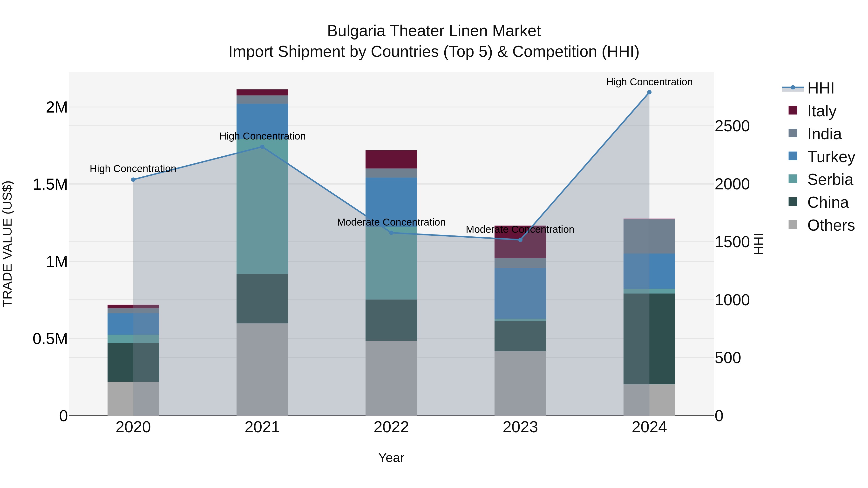Click the High Concentration annotation for 2020
Viewport: 868px width, 488px height.
tap(133, 168)
